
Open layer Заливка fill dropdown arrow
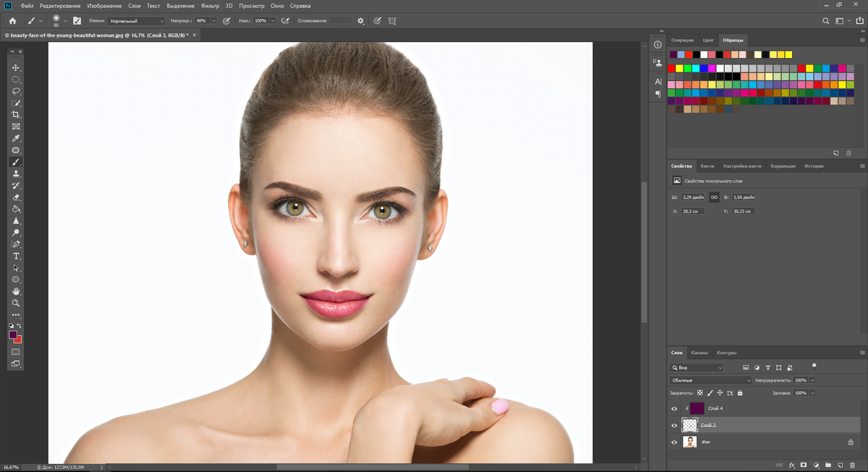click(812, 393)
